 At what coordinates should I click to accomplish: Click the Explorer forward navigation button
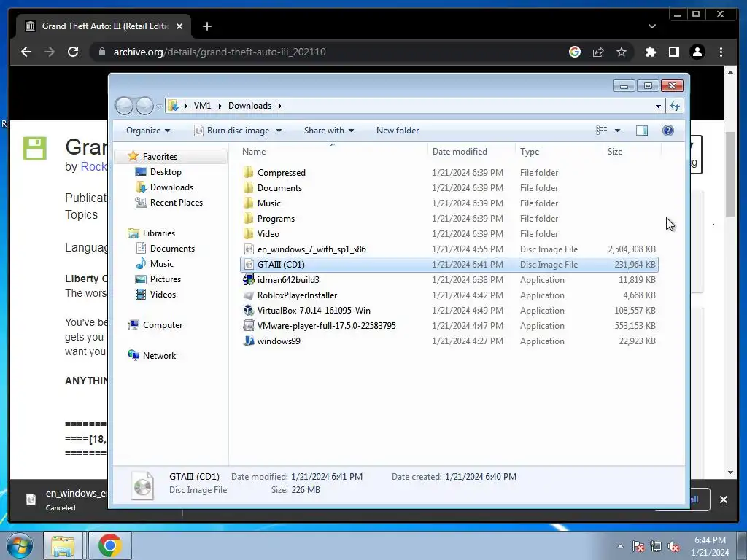(144, 106)
